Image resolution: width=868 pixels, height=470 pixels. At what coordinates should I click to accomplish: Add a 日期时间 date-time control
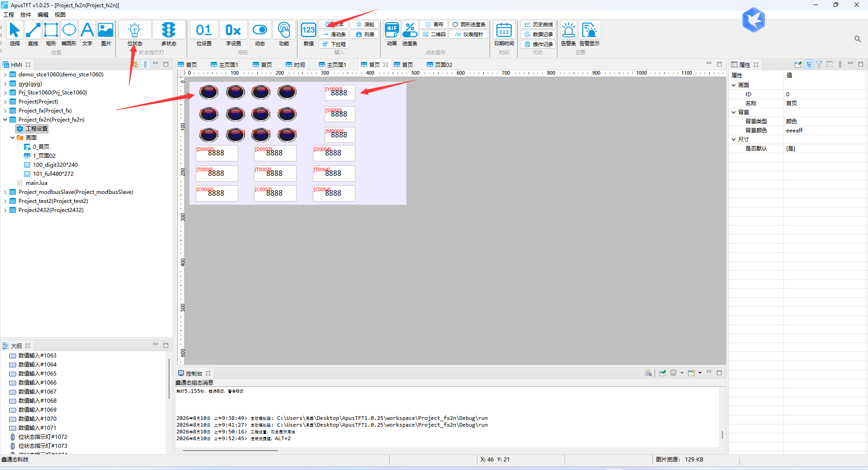tap(504, 34)
